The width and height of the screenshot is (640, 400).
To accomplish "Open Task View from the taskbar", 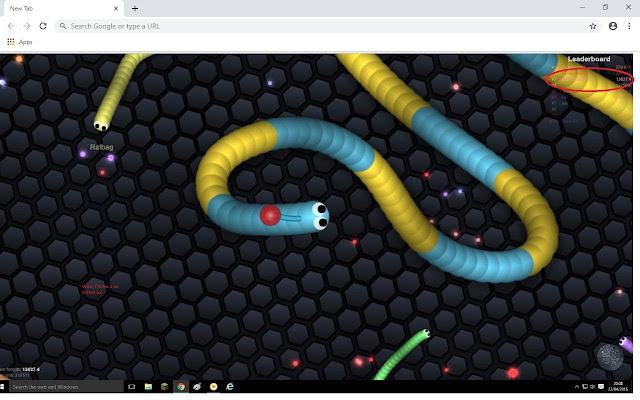I will tap(131, 387).
